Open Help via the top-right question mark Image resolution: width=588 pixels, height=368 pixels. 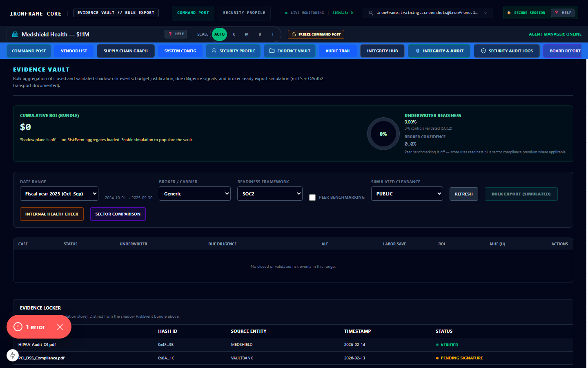pos(563,13)
